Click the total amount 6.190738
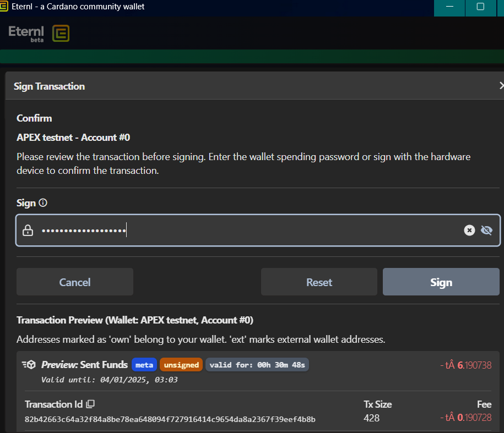 tap(466, 365)
